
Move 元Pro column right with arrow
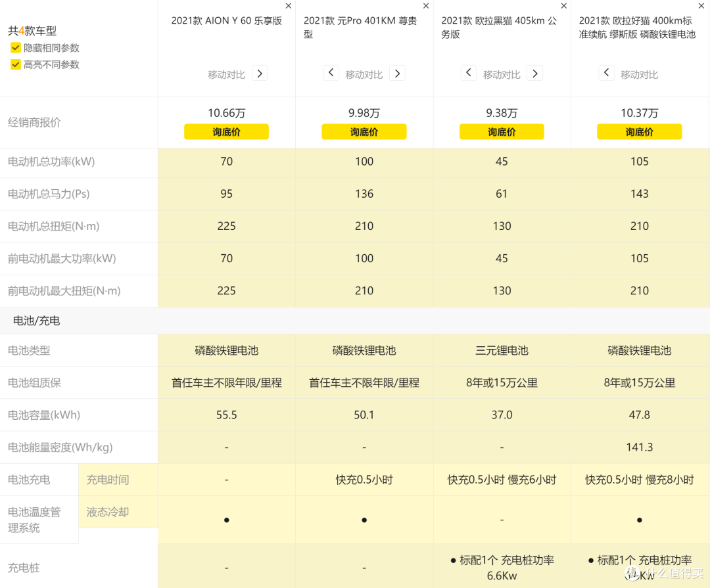[x=398, y=74]
